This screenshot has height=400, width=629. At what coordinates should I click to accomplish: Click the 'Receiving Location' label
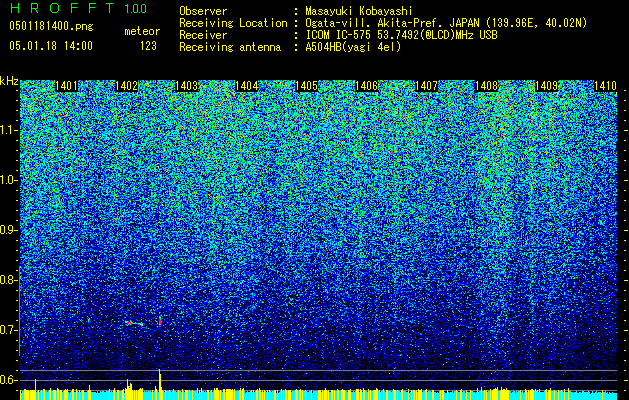point(233,23)
